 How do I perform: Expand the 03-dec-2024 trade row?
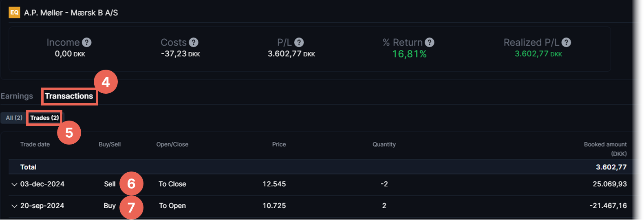[x=14, y=184]
